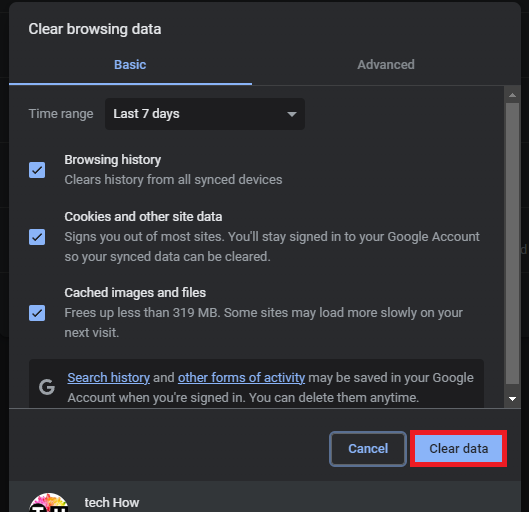Screen dimensions: 529x512
Task: Switch to the Advanced tab
Action: [x=386, y=64]
